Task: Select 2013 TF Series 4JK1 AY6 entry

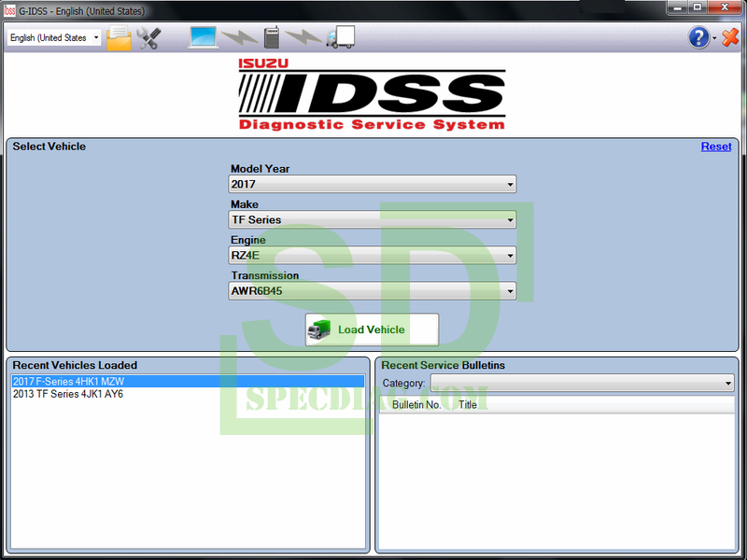Action: pyautogui.click(x=68, y=394)
